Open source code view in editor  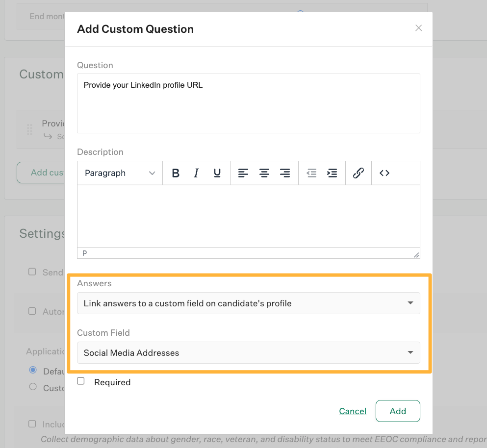point(384,173)
